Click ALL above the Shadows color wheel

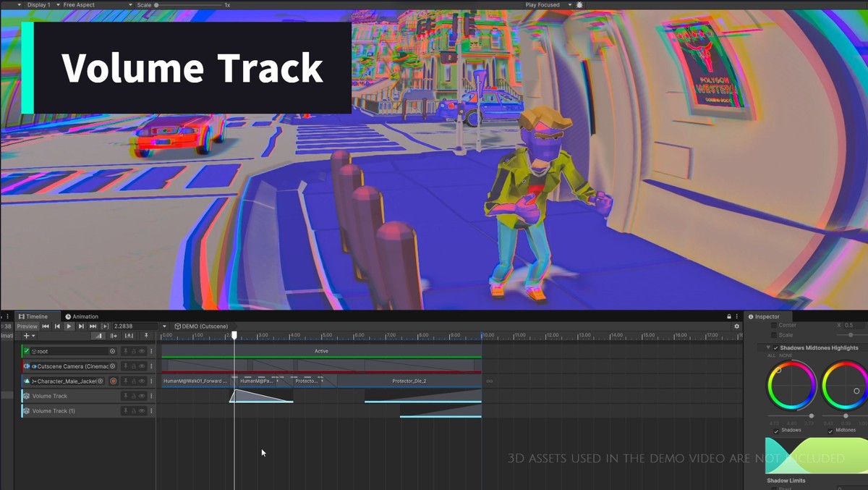pyautogui.click(x=771, y=355)
